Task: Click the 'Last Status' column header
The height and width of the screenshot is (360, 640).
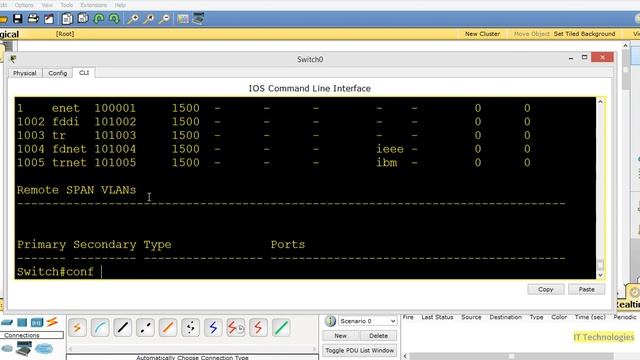Action: 437,317
